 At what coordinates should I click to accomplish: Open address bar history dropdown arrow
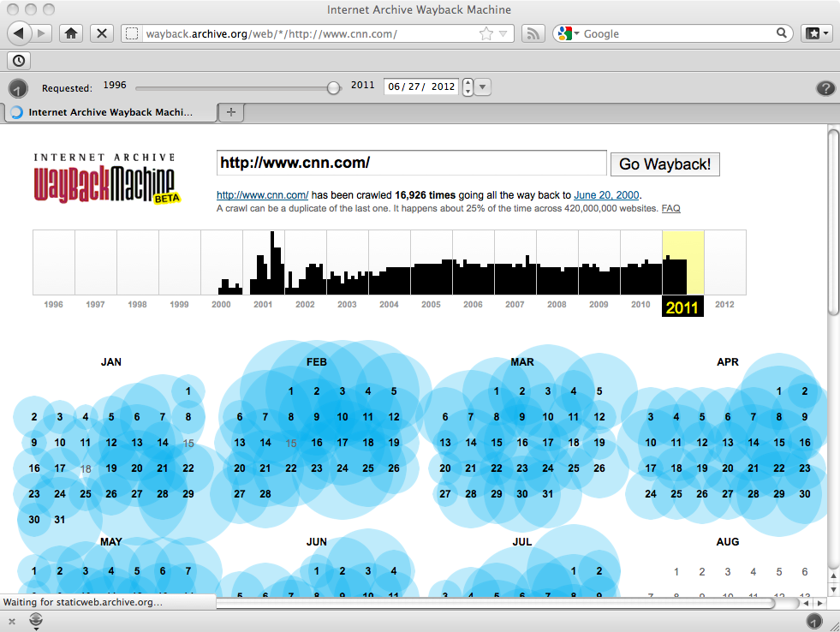pos(503,33)
